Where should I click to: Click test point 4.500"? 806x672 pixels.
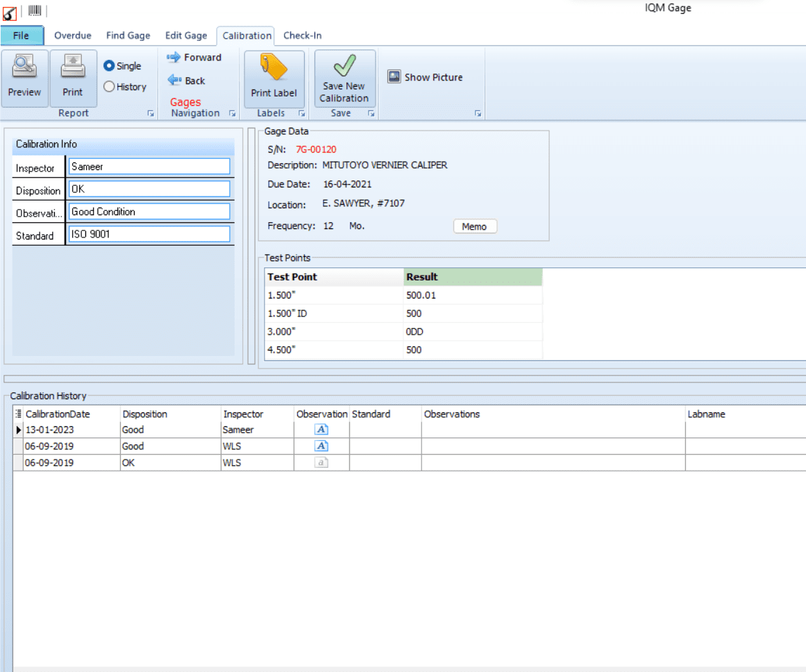click(334, 350)
